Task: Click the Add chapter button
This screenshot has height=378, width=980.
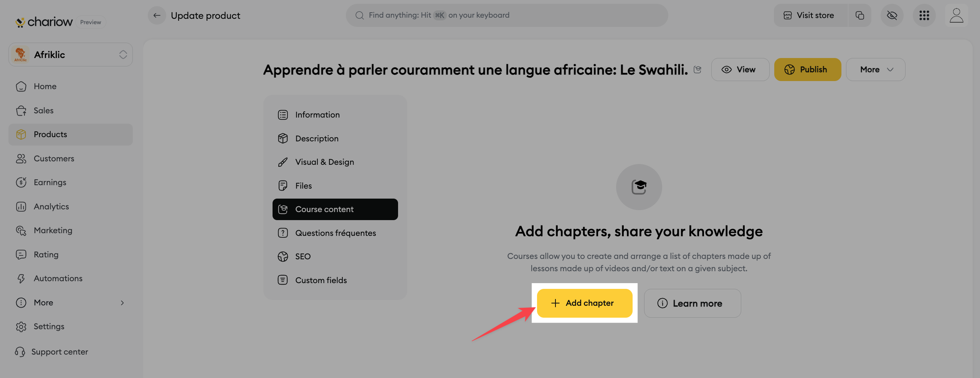Action: (584, 303)
